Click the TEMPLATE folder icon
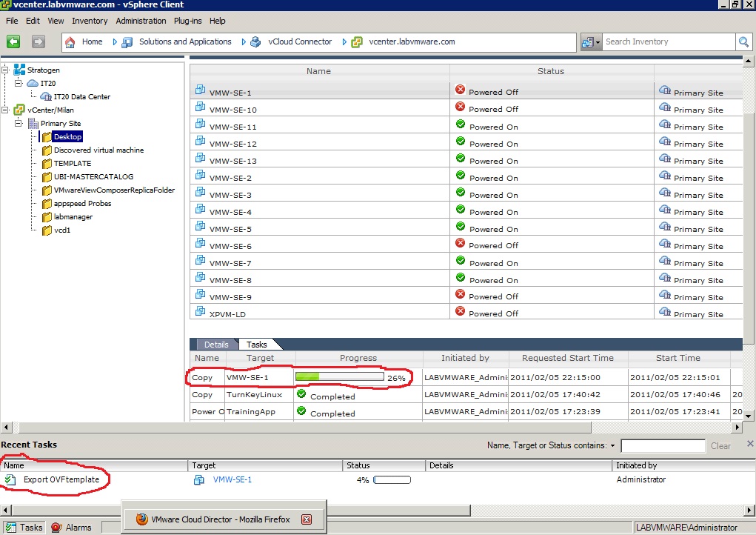This screenshot has width=756, height=535. coord(47,164)
